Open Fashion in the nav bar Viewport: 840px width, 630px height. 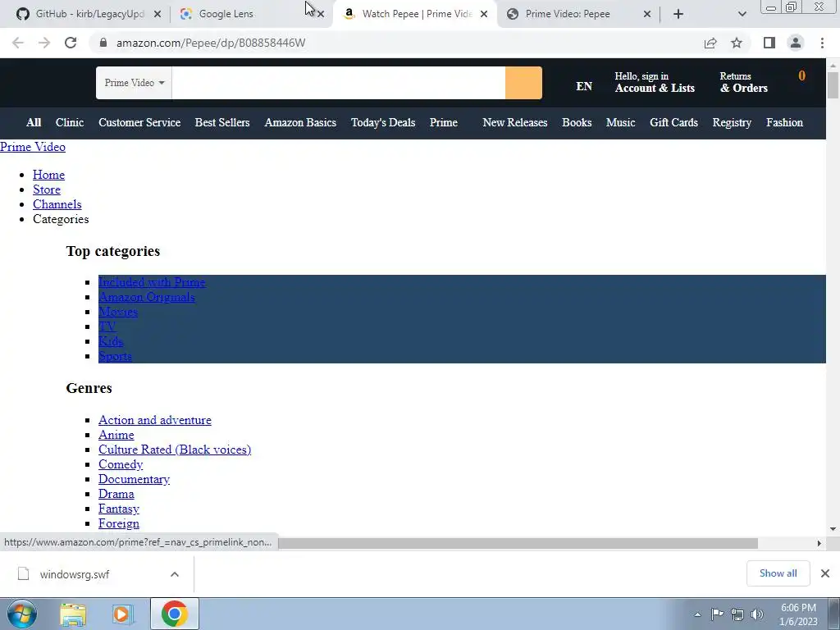(x=784, y=123)
